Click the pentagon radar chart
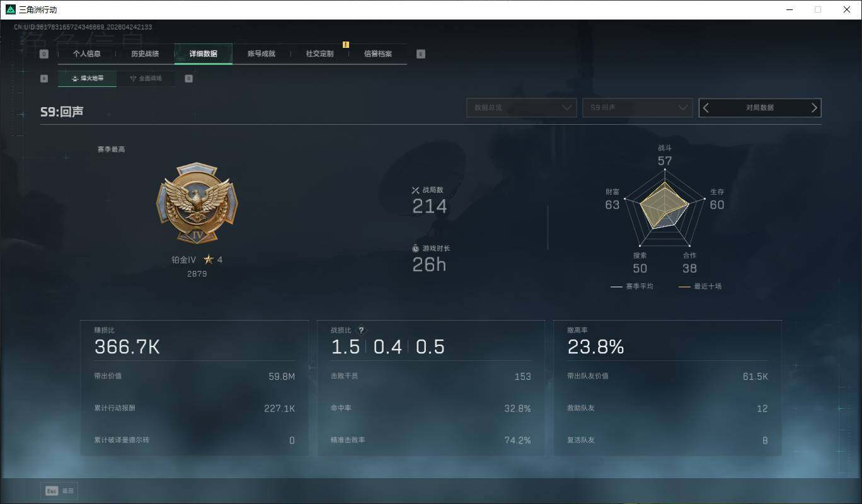Viewport: 862px width, 504px height. (665, 208)
